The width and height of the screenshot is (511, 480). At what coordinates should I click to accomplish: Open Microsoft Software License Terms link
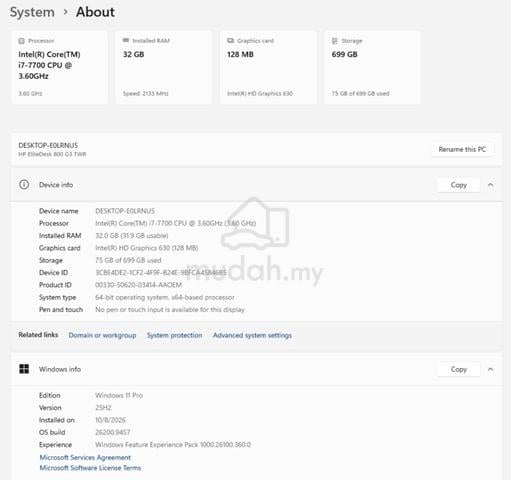pyautogui.click(x=90, y=468)
